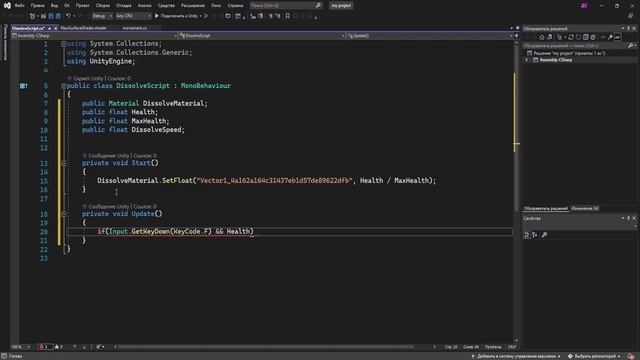Click the Solution Explorer properties wrench icon

click(x=610, y=37)
